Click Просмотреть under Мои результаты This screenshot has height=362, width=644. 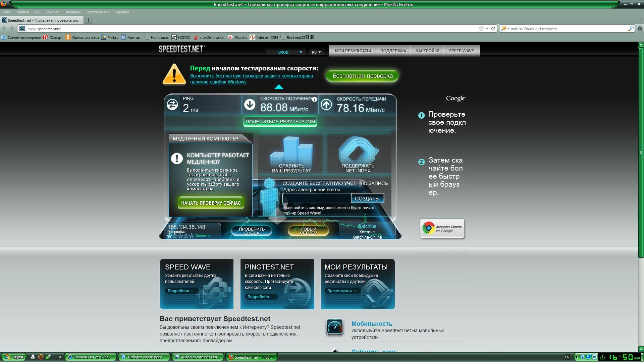point(342,291)
